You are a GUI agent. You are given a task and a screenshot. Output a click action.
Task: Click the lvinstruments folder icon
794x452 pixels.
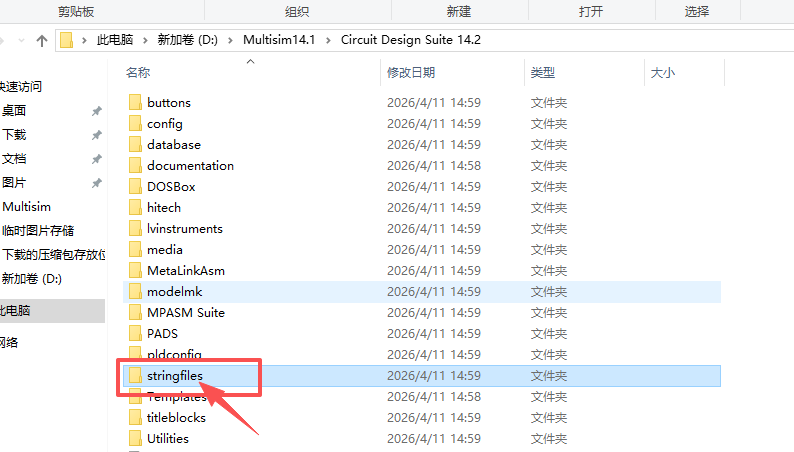[x=135, y=228]
